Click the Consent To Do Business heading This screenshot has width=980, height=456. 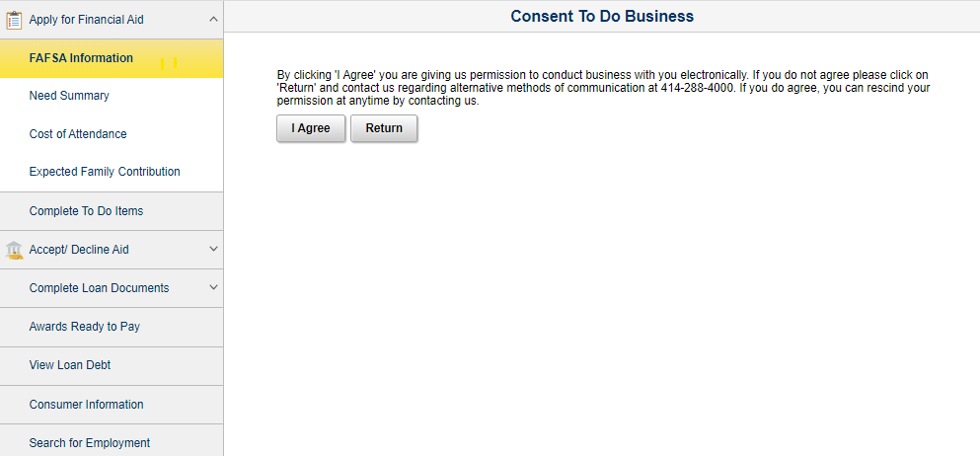[602, 16]
